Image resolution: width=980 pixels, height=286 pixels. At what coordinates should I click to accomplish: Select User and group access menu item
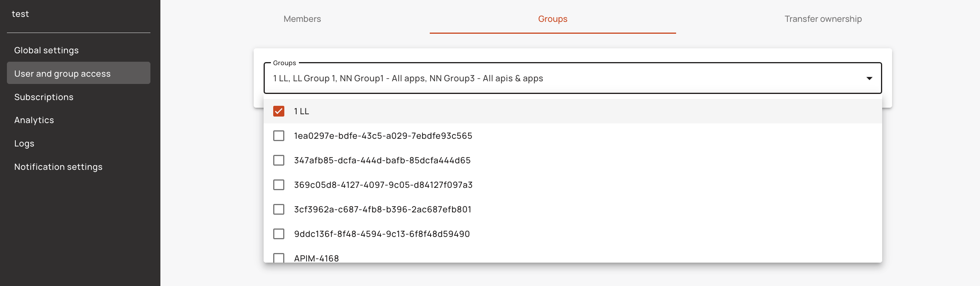coord(63,74)
